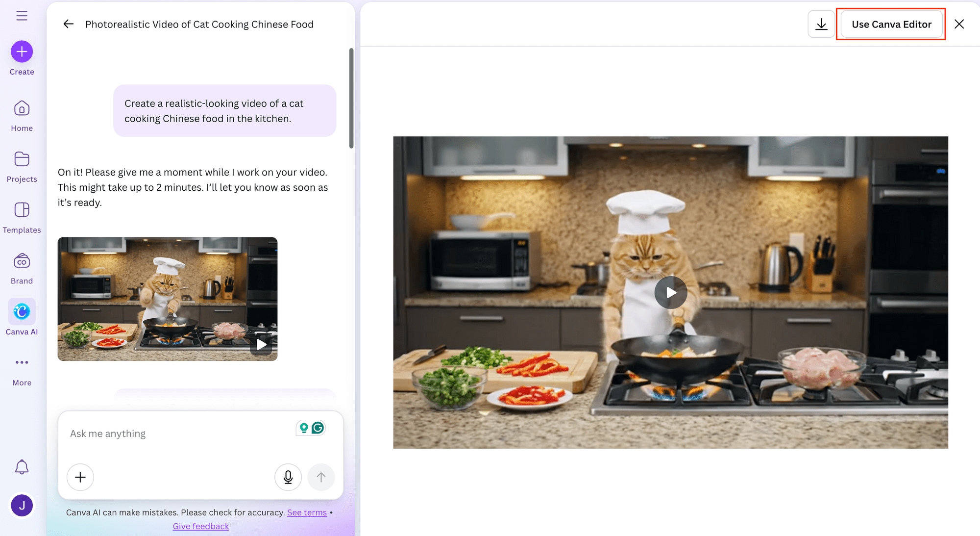Download the generated video
The height and width of the screenshot is (536, 980).
pos(821,24)
